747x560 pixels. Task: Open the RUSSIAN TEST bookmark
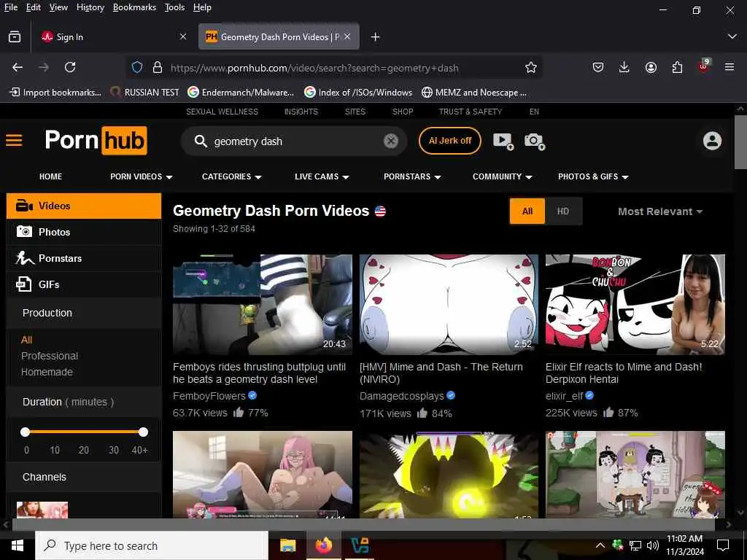click(144, 93)
